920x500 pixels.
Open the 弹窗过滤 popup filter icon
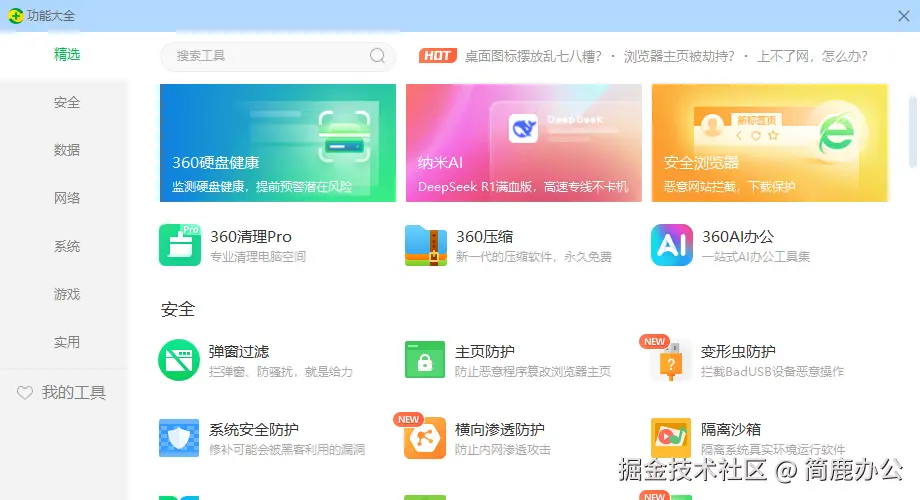click(x=179, y=360)
